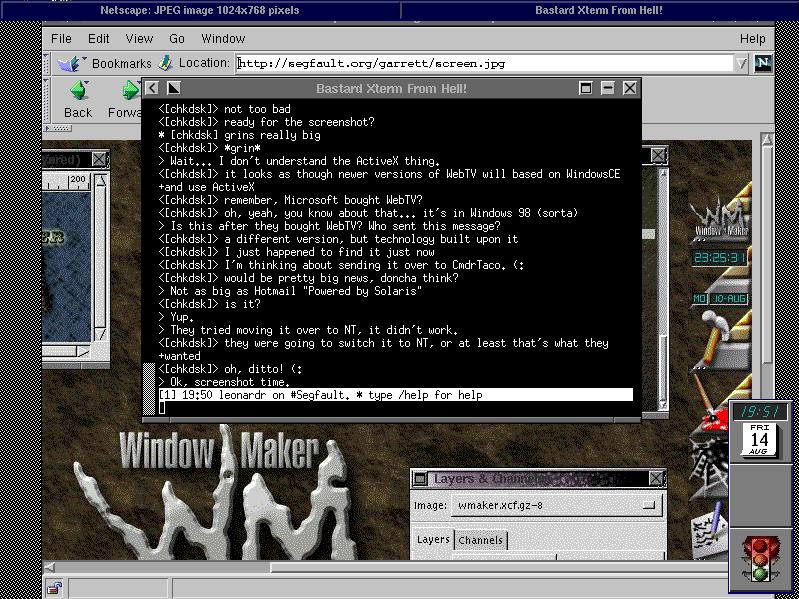Viewport: 799px width, 599px height.
Task: Open the Go menu
Action: [177, 39]
